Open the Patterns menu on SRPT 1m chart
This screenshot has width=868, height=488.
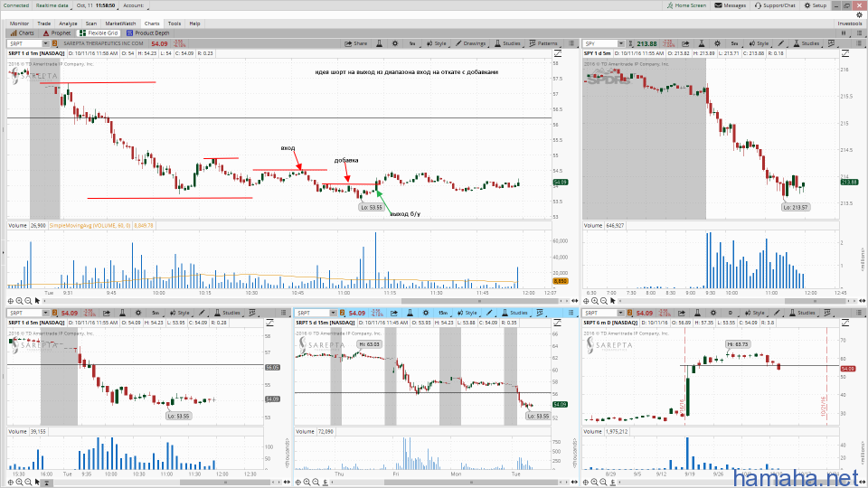(543, 43)
